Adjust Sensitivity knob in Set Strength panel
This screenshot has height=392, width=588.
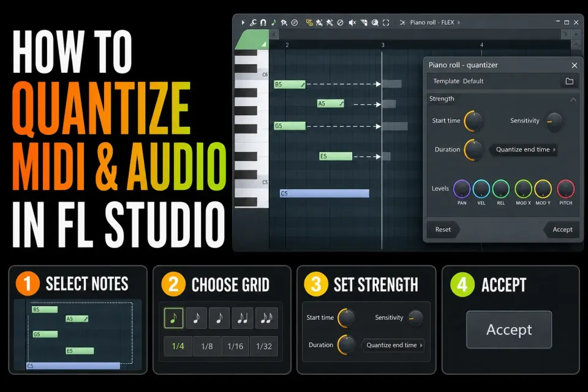[415, 318]
